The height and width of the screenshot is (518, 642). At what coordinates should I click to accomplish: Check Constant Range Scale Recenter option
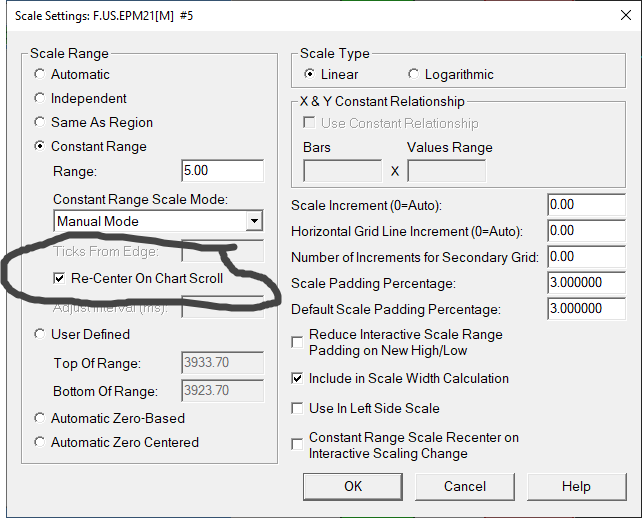click(297, 445)
